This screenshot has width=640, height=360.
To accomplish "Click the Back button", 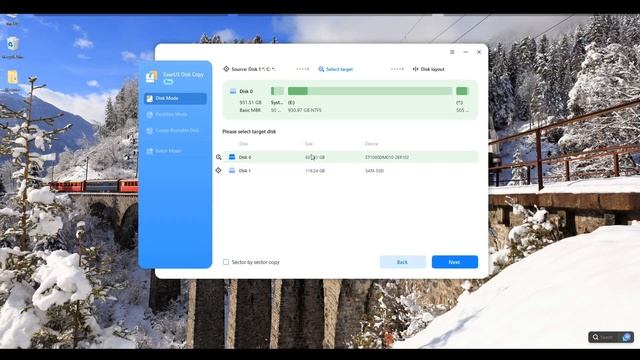I will tap(403, 262).
